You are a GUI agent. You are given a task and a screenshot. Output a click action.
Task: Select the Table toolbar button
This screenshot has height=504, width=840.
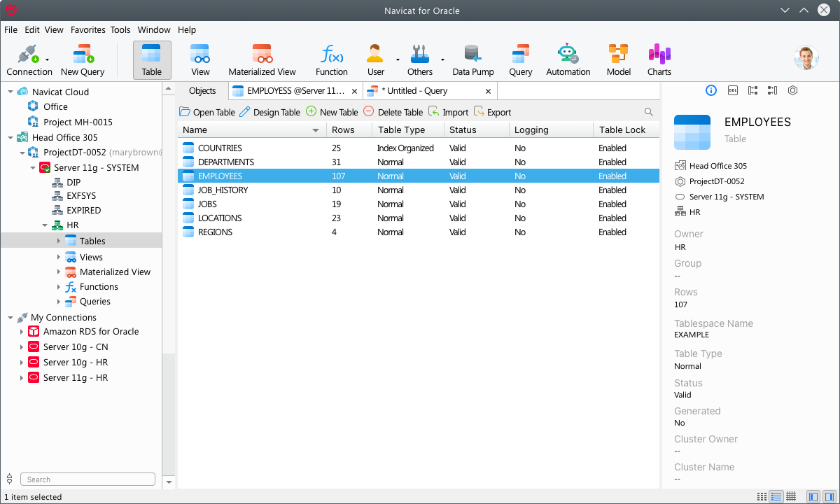152,59
